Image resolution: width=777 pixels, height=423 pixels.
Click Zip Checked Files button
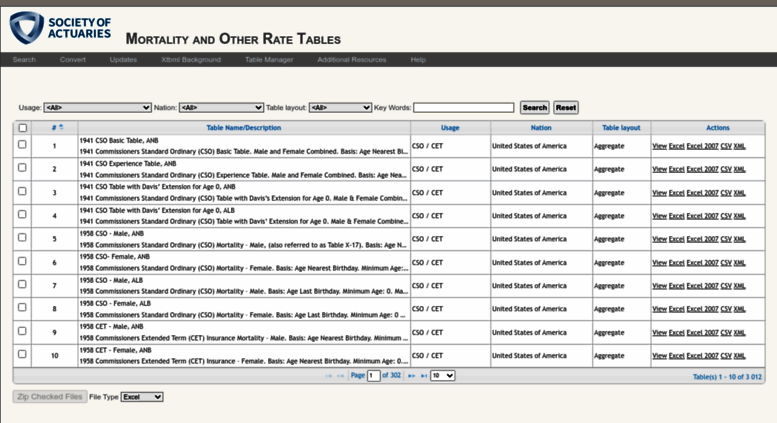[50, 397]
